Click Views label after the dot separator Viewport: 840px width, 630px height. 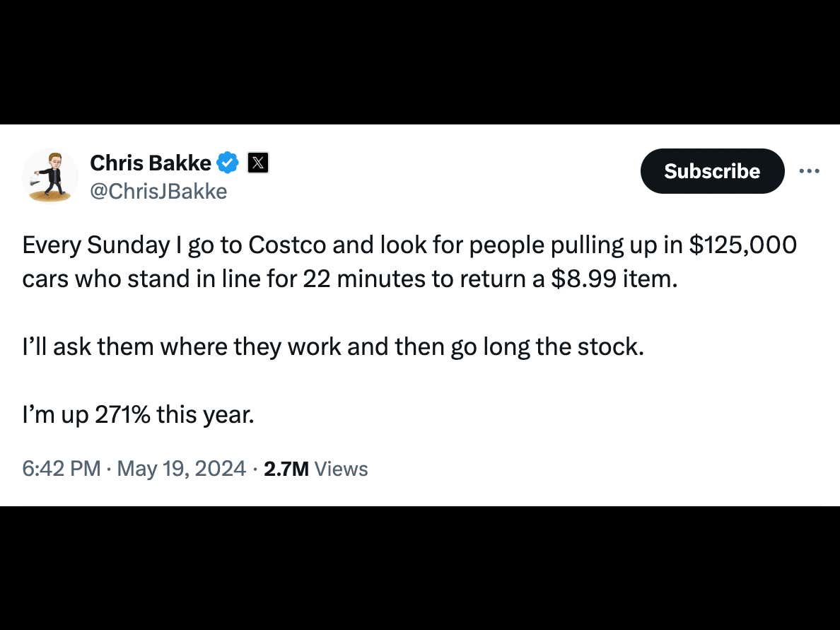(x=341, y=468)
